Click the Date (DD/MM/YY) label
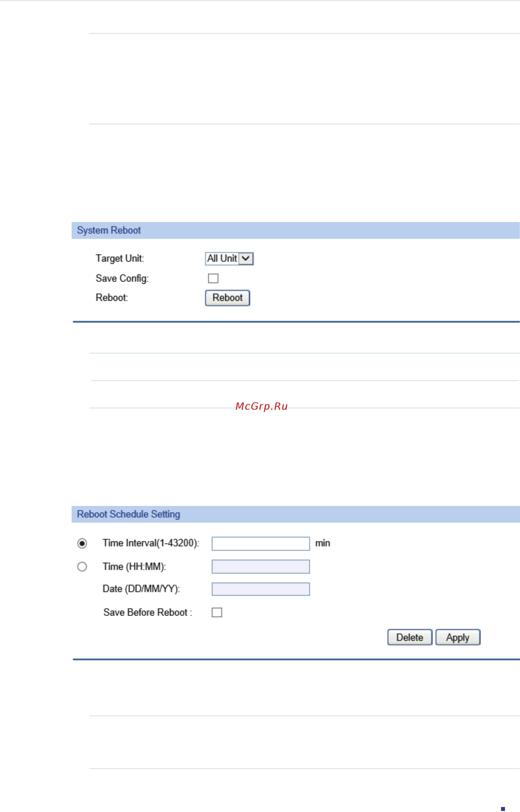 141,589
